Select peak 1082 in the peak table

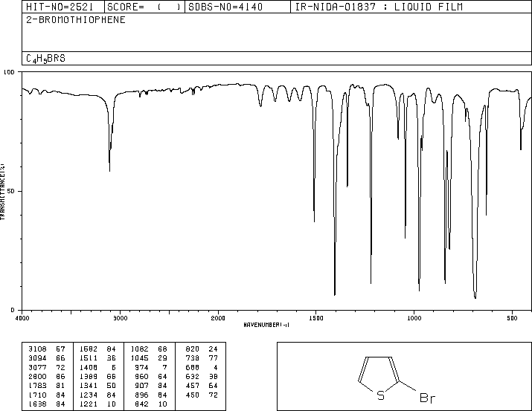coord(149,349)
